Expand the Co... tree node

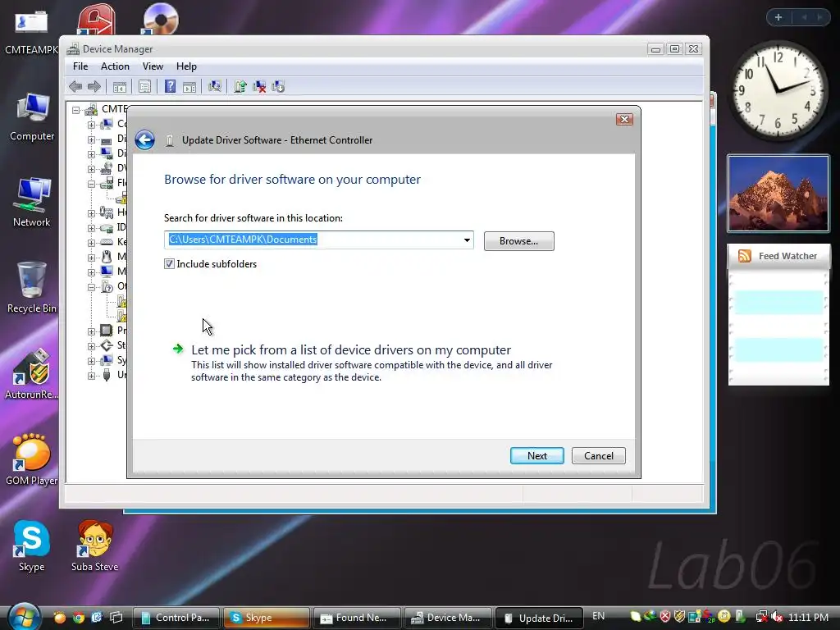[92, 125]
